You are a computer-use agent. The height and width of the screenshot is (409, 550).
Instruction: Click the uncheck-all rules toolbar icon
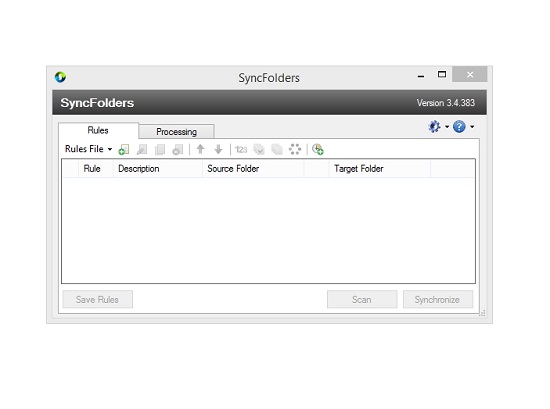[277, 149]
